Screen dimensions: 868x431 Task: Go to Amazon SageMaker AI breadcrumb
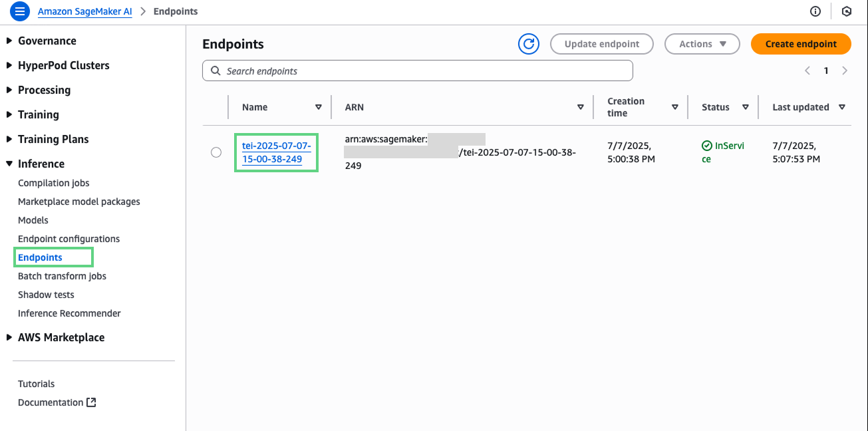click(85, 11)
